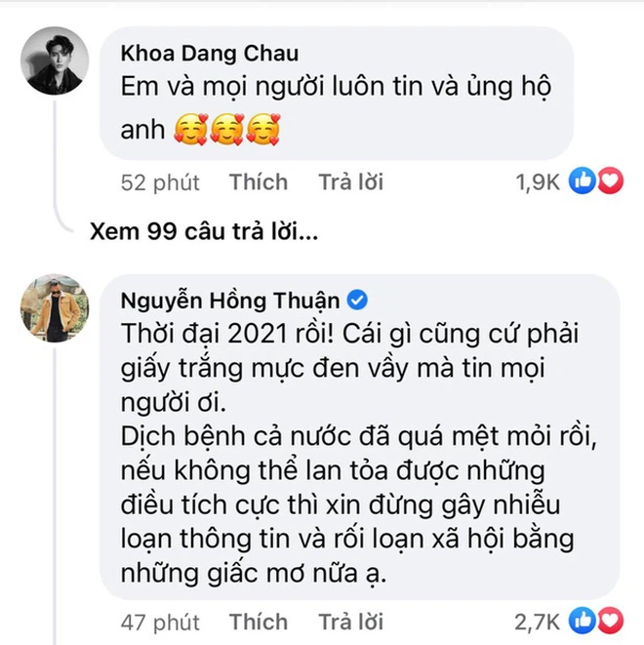Click the heart reaction icon beside 1,9K
This screenshot has height=645, width=644.
[609, 181]
